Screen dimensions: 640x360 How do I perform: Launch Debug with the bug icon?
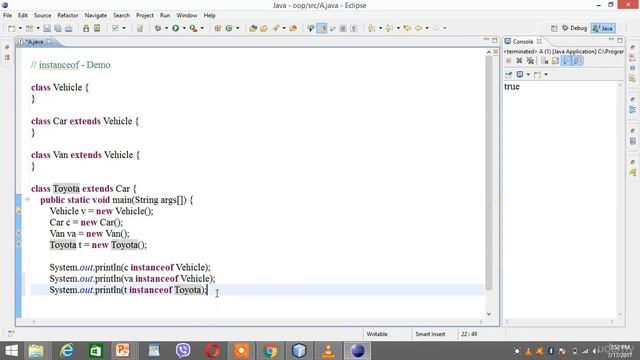click(158, 28)
